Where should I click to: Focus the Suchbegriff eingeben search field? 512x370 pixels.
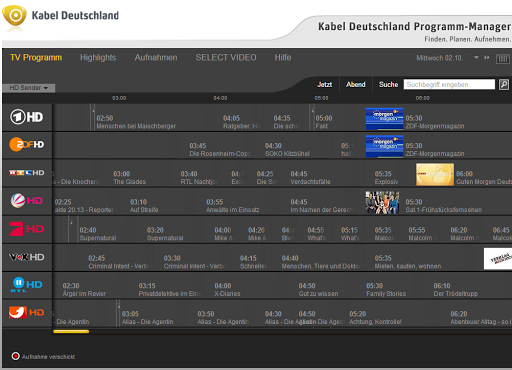click(449, 85)
